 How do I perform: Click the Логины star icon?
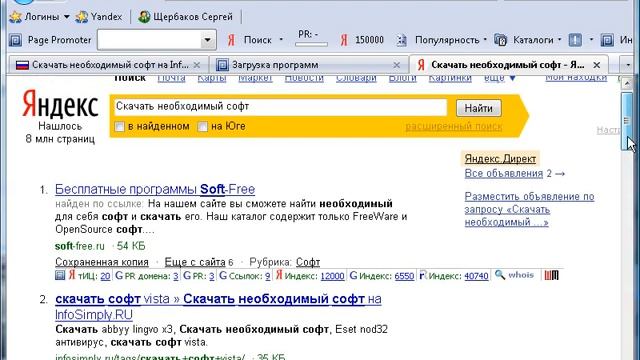[x=15, y=17]
